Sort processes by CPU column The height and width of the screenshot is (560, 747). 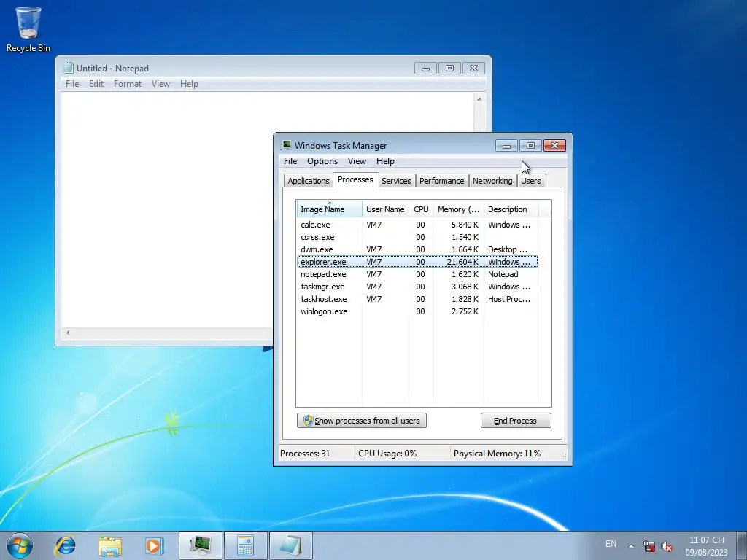[x=421, y=209]
